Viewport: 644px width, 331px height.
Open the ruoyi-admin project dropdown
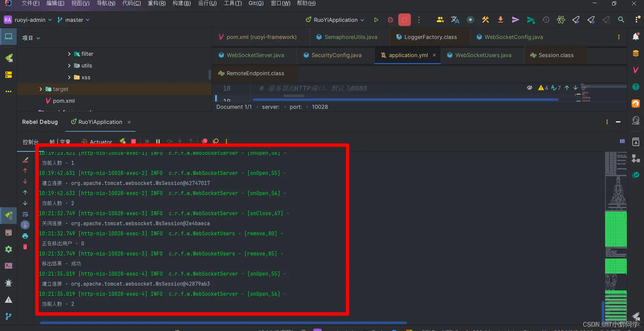[x=28, y=20]
